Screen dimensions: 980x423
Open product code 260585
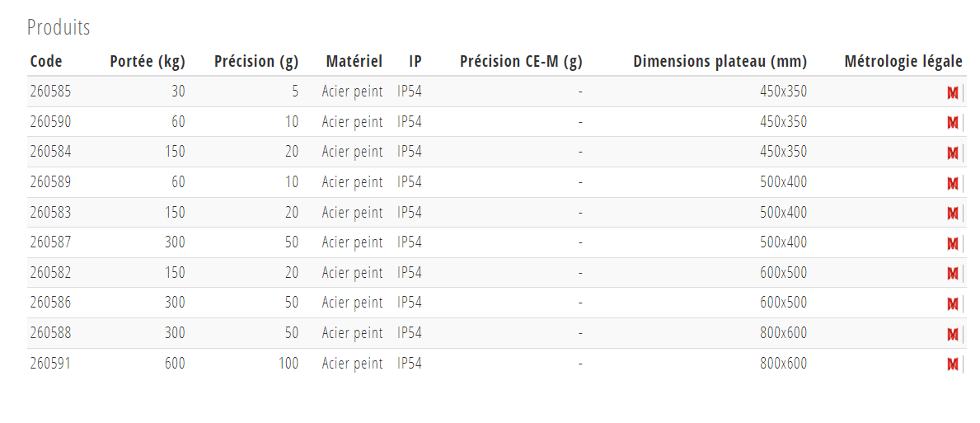50,92
